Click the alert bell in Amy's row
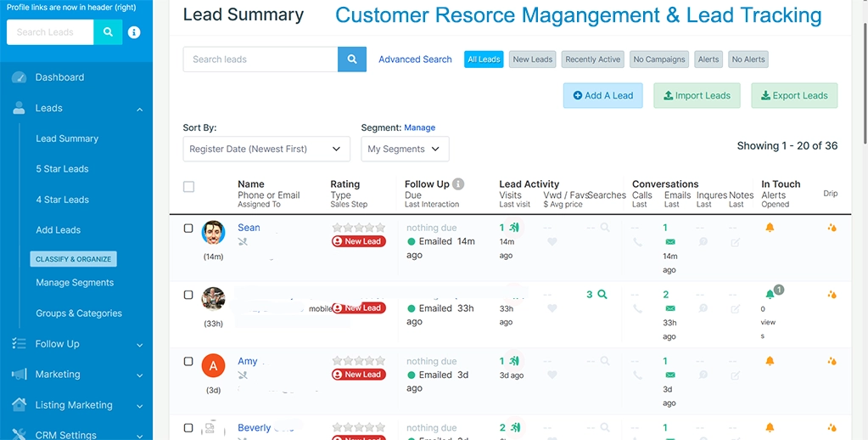 coord(770,361)
